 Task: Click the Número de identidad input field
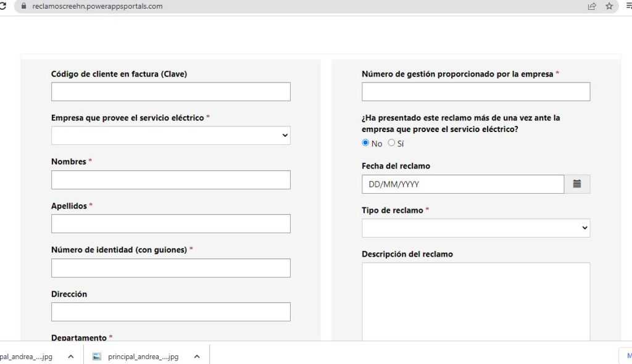tap(170, 268)
